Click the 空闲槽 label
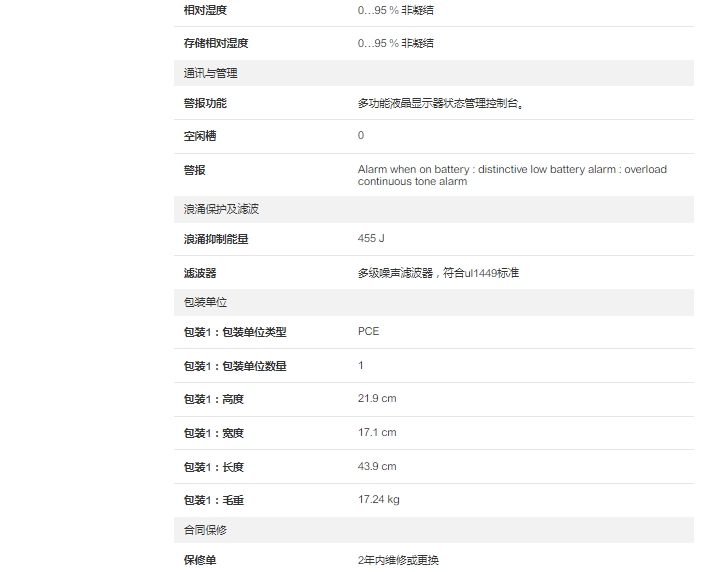The image size is (701, 572). [199, 136]
